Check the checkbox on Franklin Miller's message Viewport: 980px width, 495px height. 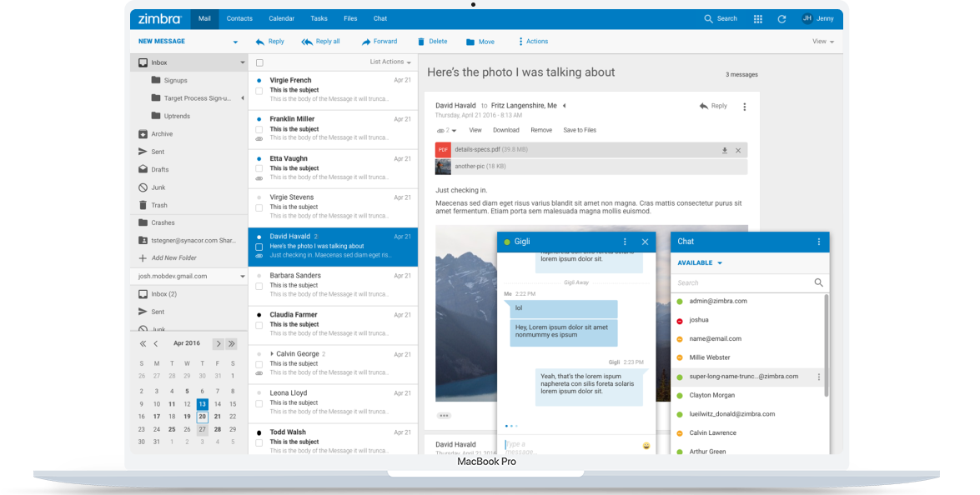(259, 129)
